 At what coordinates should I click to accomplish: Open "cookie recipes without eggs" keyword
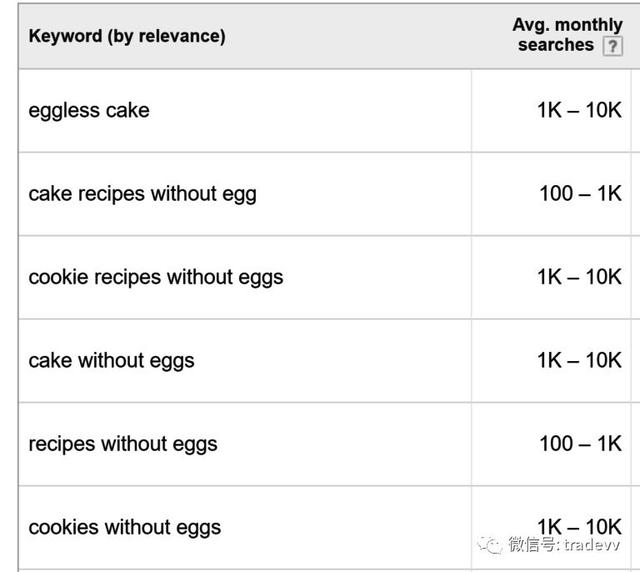pyautogui.click(x=156, y=277)
